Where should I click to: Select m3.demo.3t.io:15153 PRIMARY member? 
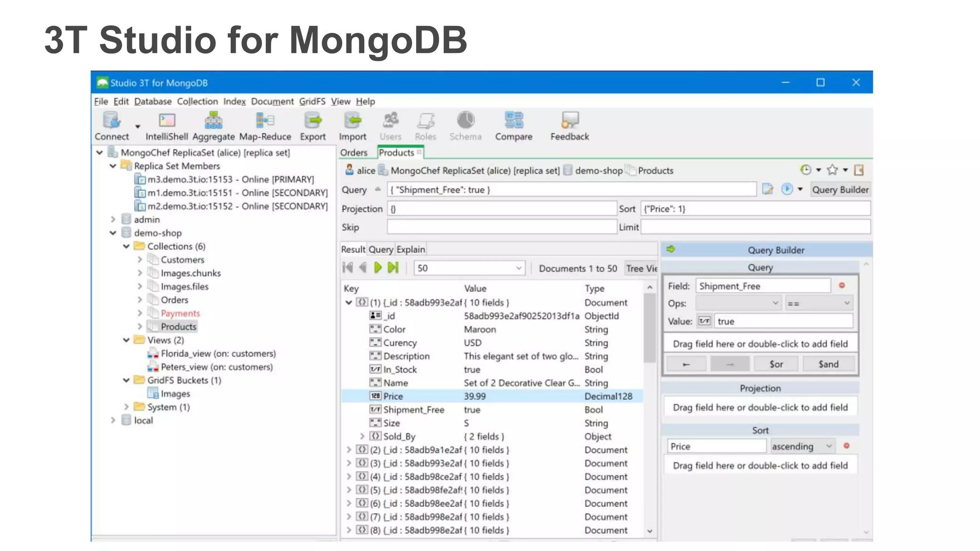coord(231,179)
